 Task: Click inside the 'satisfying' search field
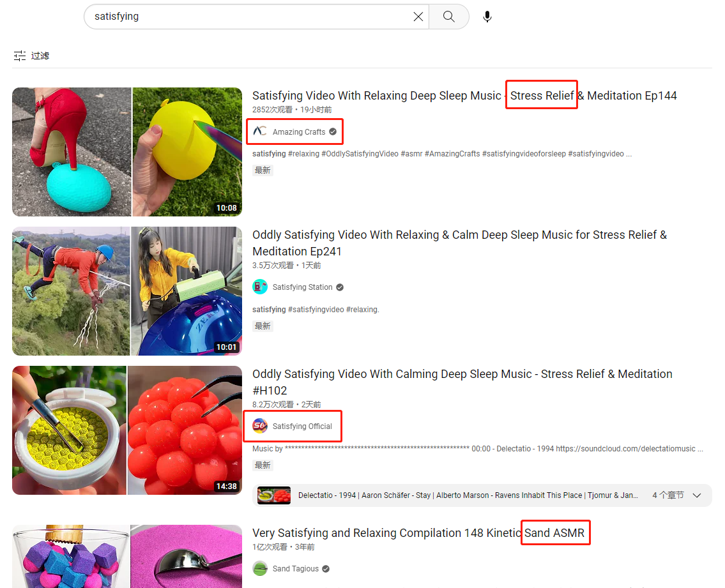249,17
